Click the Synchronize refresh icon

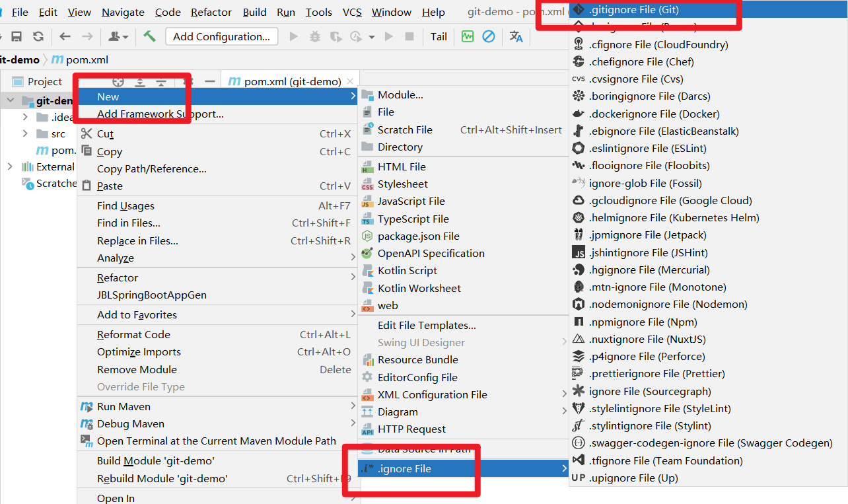[x=38, y=37]
